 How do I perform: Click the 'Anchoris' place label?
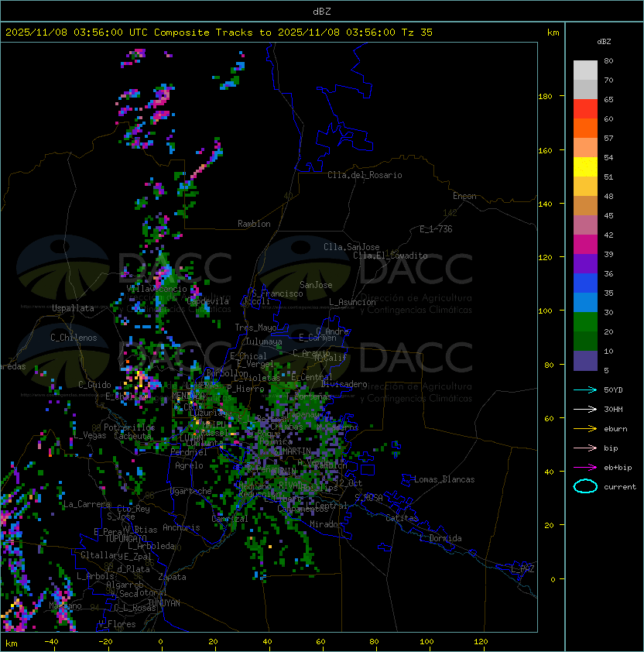click(x=181, y=527)
